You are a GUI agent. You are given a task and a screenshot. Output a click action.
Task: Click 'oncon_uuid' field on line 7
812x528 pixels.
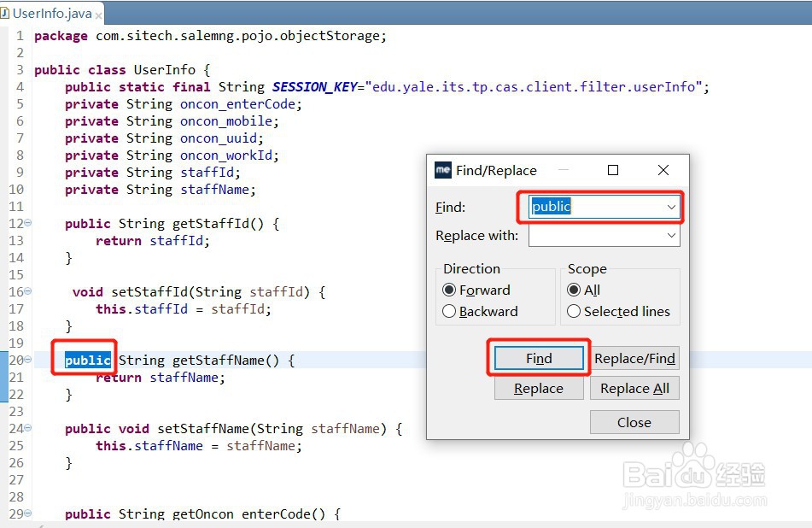pos(219,138)
